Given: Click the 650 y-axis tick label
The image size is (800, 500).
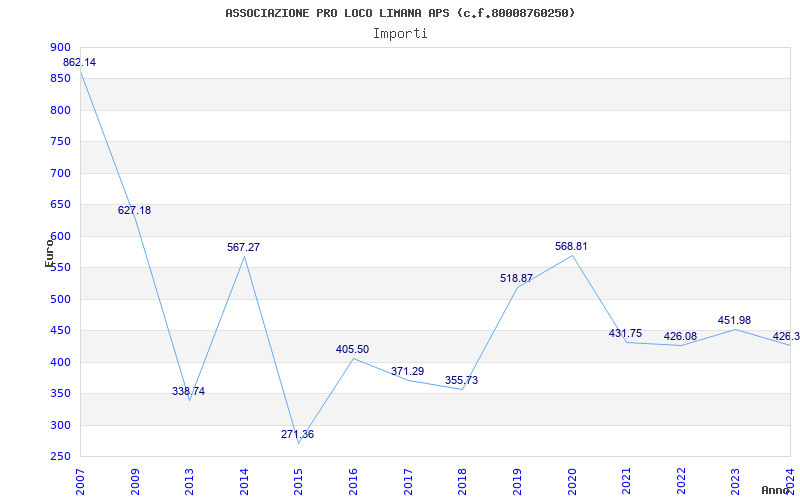Looking at the screenshot, I should (60, 205).
